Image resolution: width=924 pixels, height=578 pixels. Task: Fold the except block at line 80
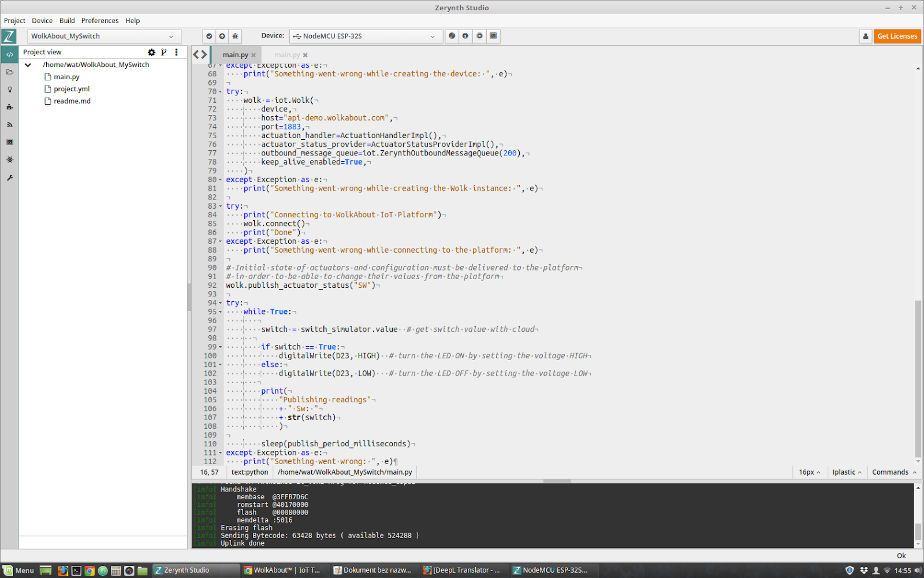pyautogui.click(x=220, y=180)
